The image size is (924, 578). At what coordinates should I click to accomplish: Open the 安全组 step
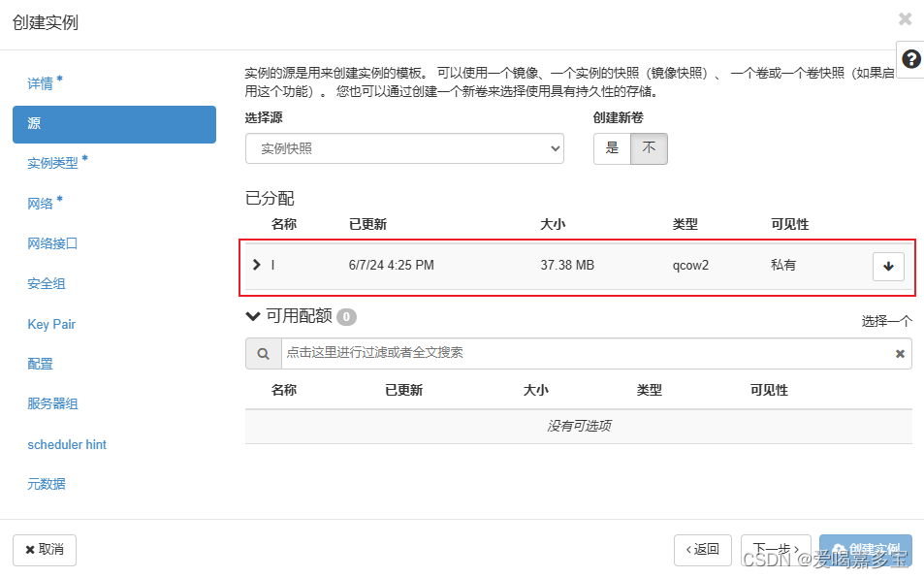(x=46, y=283)
